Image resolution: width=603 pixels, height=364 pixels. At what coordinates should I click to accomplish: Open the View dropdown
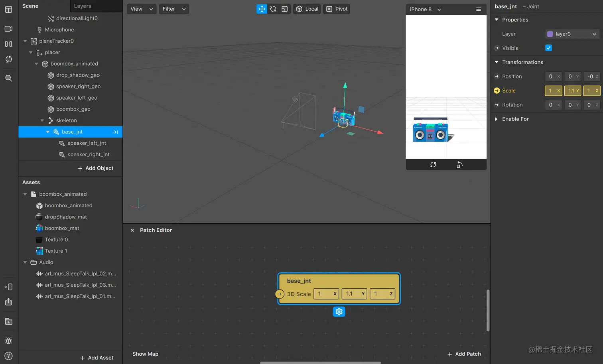142,9
